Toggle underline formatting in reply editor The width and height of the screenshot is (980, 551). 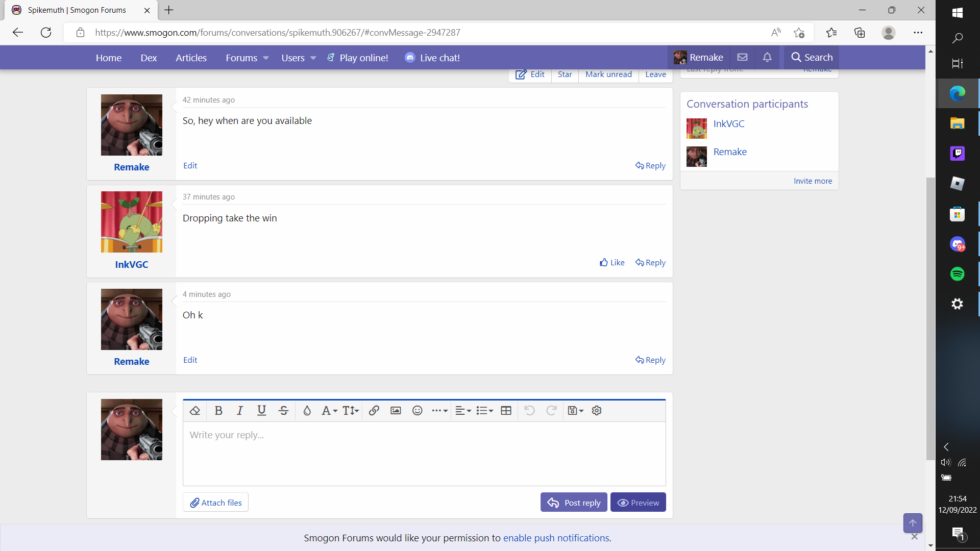262,411
